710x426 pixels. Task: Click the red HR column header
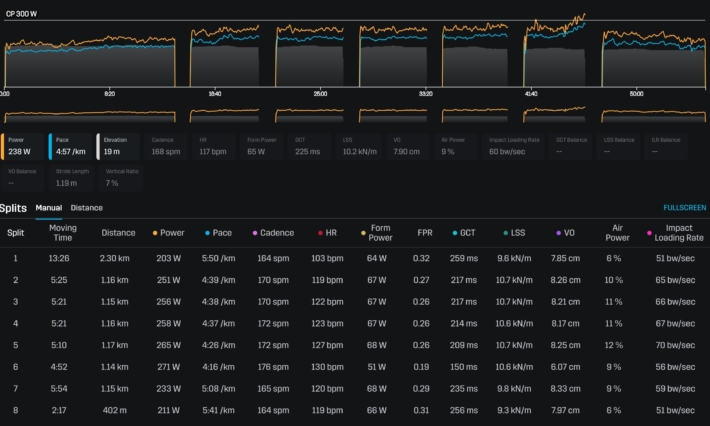point(326,233)
